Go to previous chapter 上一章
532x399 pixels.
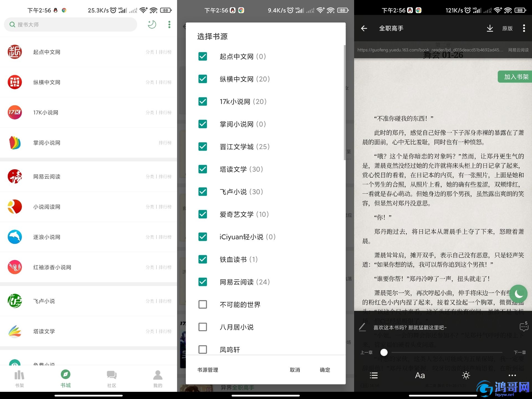pos(366,352)
